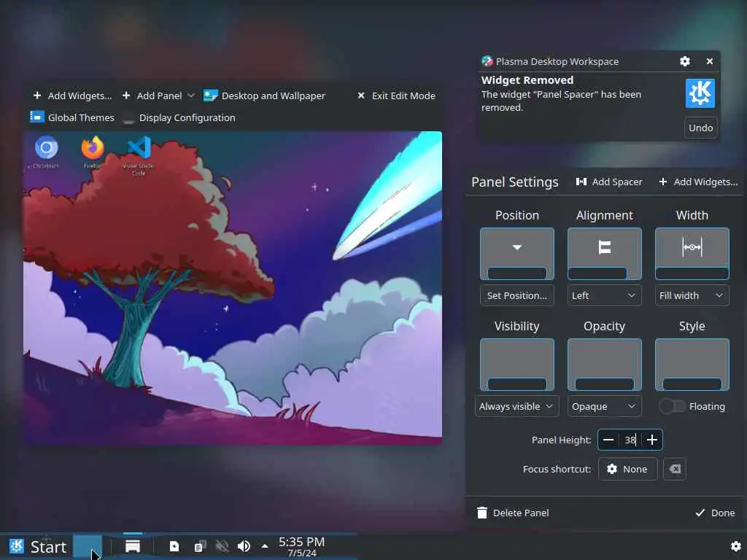Screen dimensions: 747x560
Task: Open the Always visible dropdown
Action: 517,406
